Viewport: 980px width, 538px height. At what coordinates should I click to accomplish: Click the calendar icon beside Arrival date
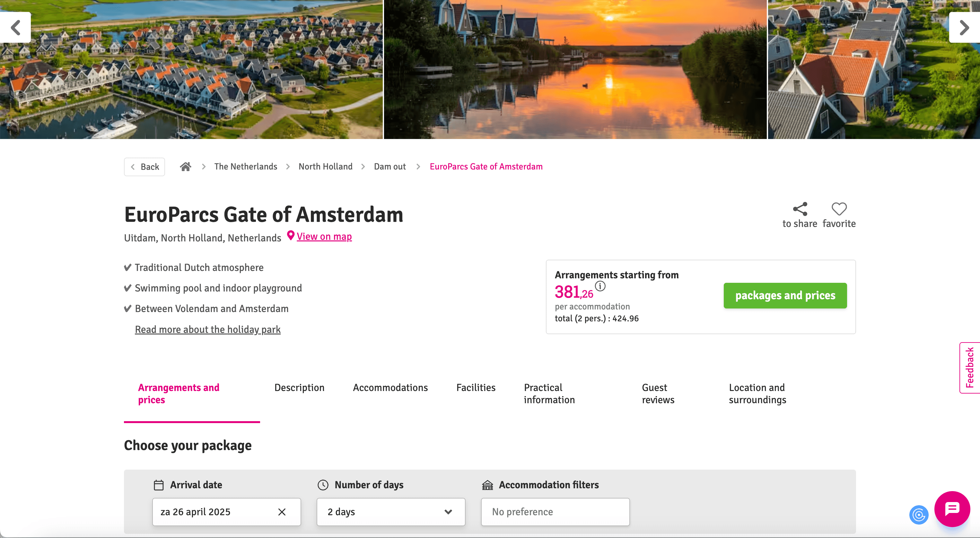pos(159,485)
